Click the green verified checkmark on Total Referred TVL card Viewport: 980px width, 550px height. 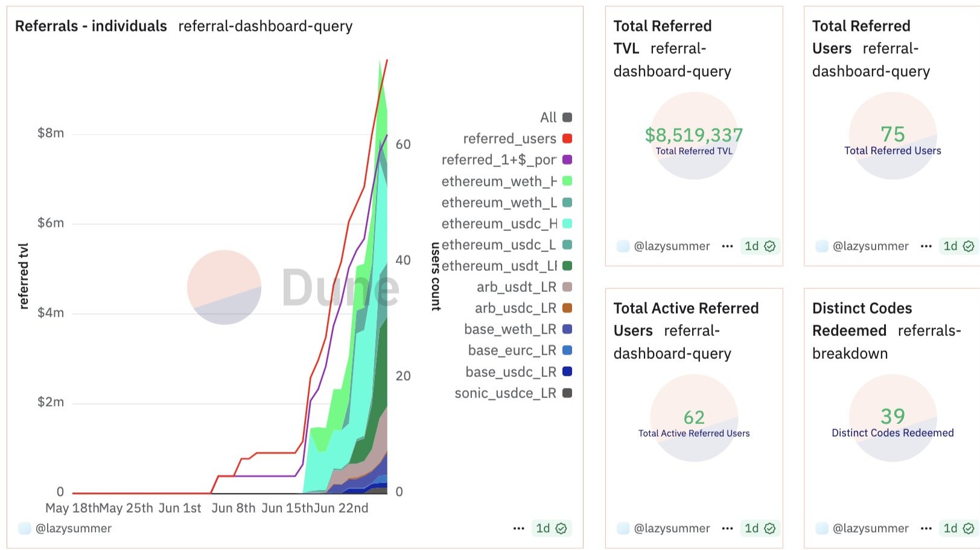click(769, 246)
